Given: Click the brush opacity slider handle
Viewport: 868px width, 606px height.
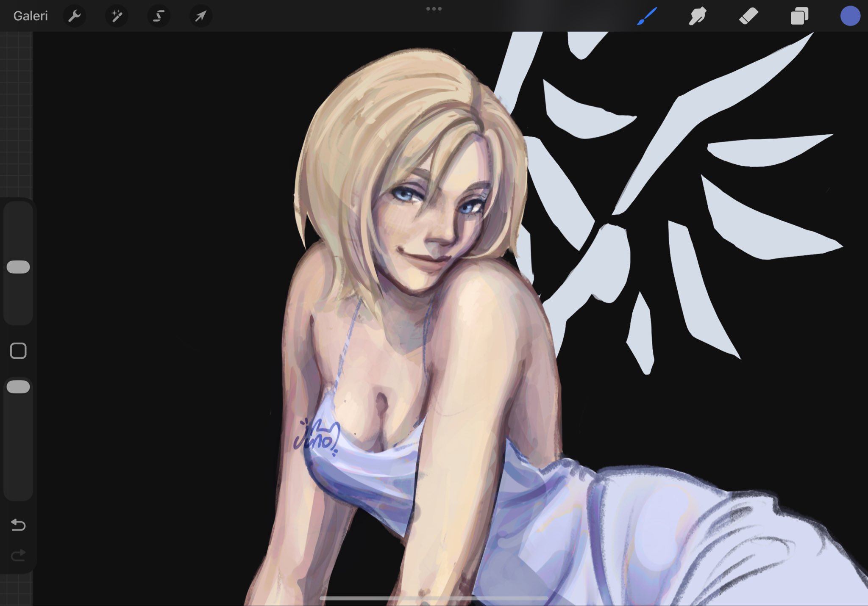Looking at the screenshot, I should [18, 387].
